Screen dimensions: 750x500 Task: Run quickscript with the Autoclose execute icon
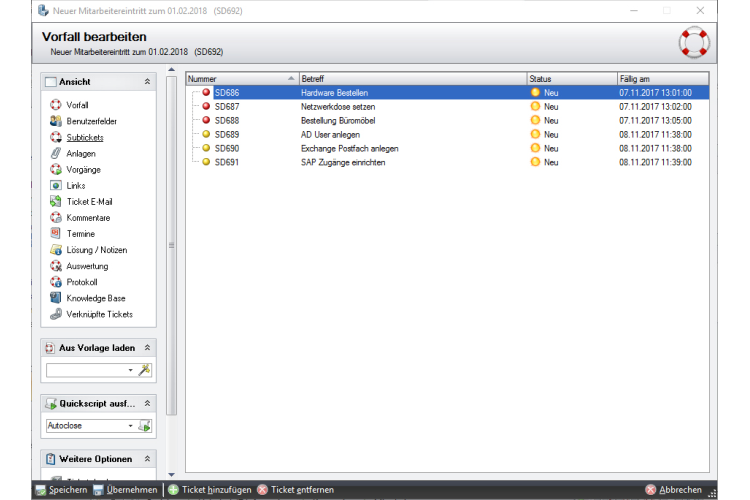tap(145, 426)
